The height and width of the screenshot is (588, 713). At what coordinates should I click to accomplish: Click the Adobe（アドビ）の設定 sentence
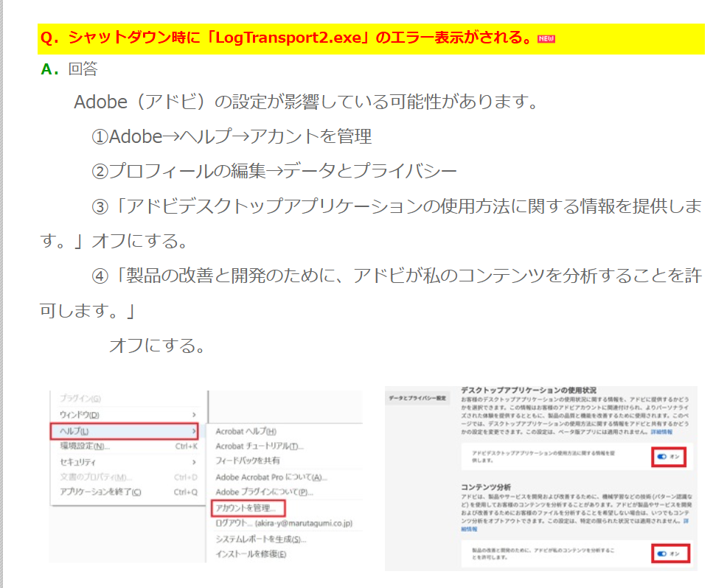pyautogui.click(x=306, y=102)
